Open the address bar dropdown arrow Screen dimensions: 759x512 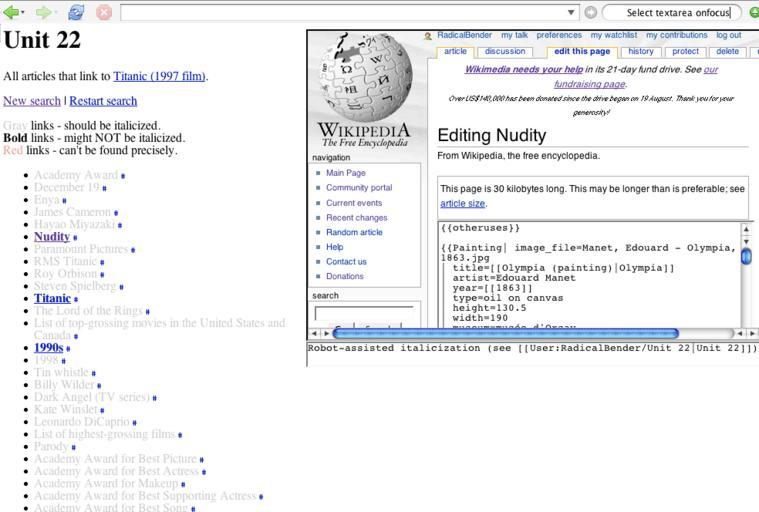tap(571, 13)
